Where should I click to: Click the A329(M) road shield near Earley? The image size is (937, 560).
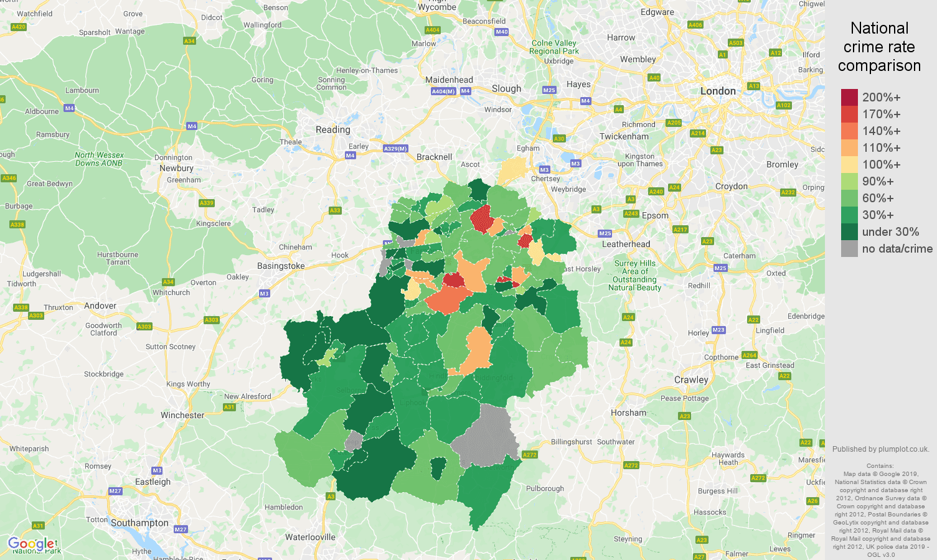(x=395, y=149)
